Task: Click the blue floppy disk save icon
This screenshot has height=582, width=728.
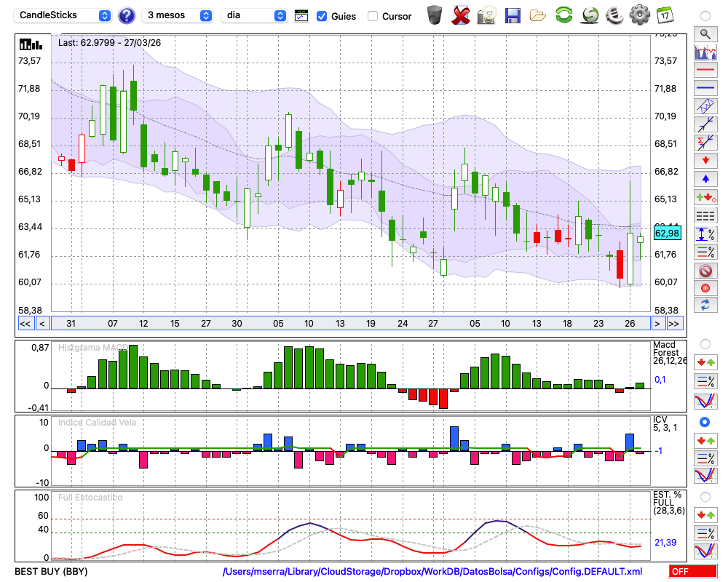Action: pos(513,15)
